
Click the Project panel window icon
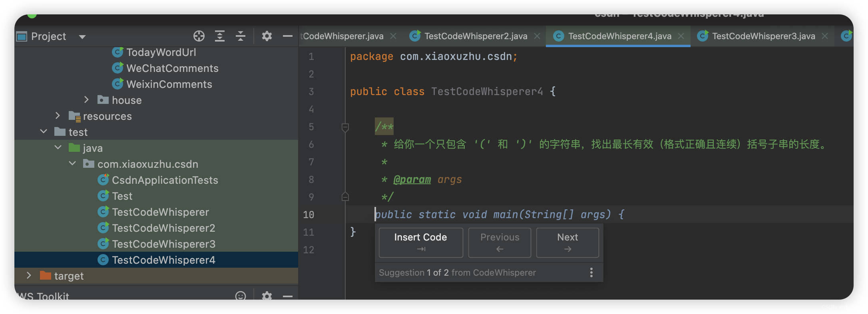[22, 36]
